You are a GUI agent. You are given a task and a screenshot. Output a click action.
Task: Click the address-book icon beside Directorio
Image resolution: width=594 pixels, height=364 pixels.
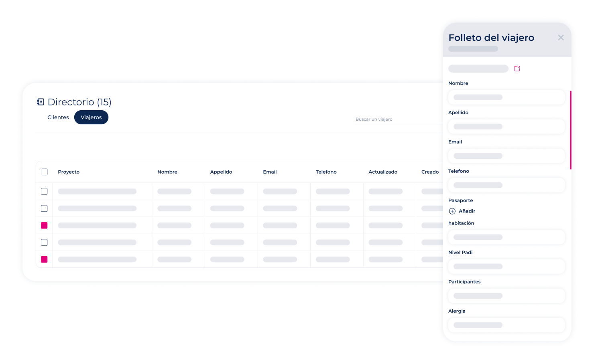pos(40,102)
